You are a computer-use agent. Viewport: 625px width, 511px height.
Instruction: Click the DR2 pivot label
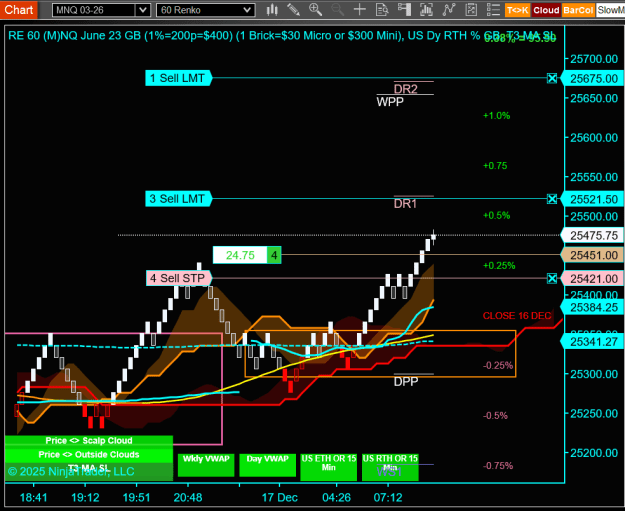point(405,89)
